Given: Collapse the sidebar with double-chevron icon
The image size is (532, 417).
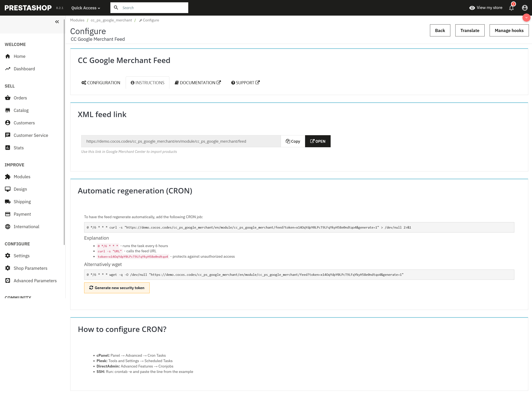Looking at the screenshot, I should tap(57, 22).
